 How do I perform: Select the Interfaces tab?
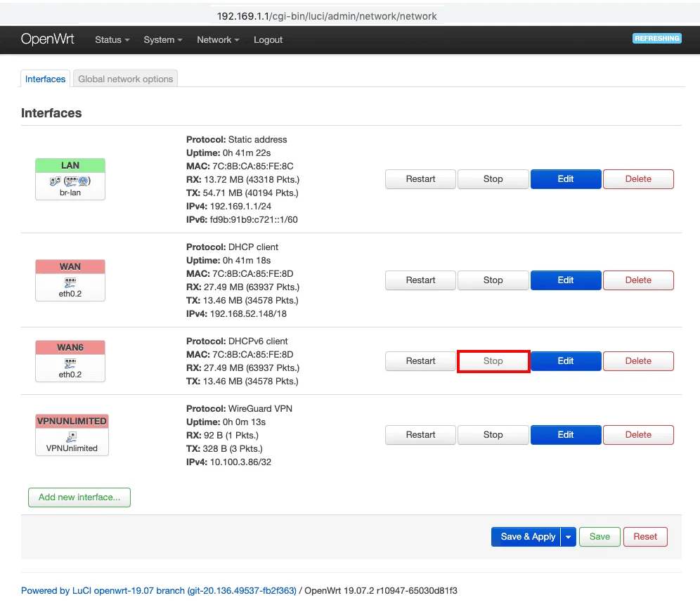coord(45,79)
